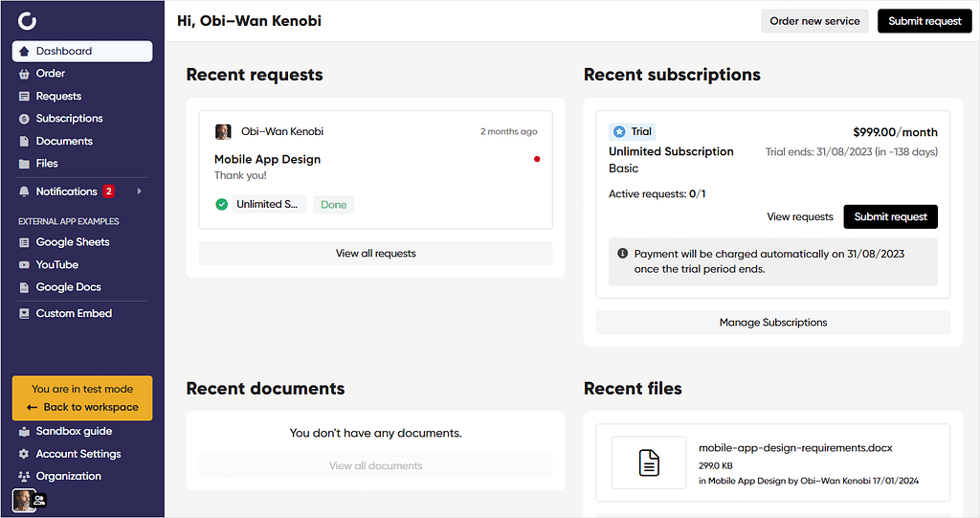Click the Done status label
980x518 pixels.
(x=334, y=205)
